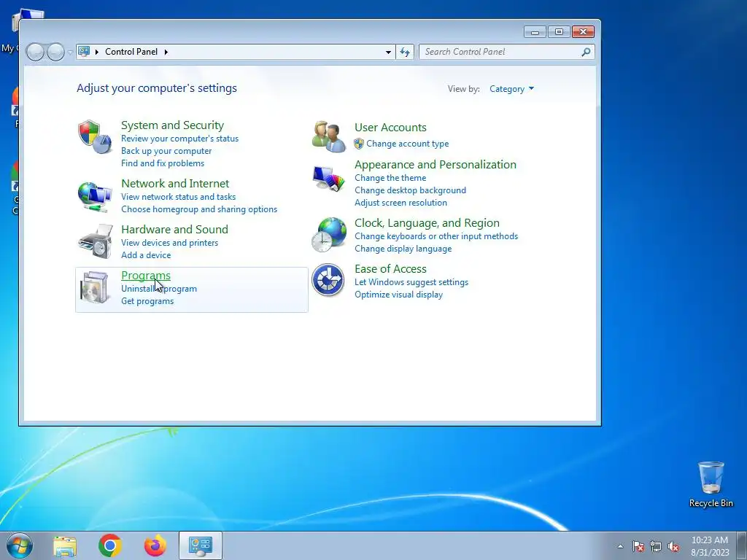Open the Ease of Access icon
The image size is (747, 560).
point(328,280)
